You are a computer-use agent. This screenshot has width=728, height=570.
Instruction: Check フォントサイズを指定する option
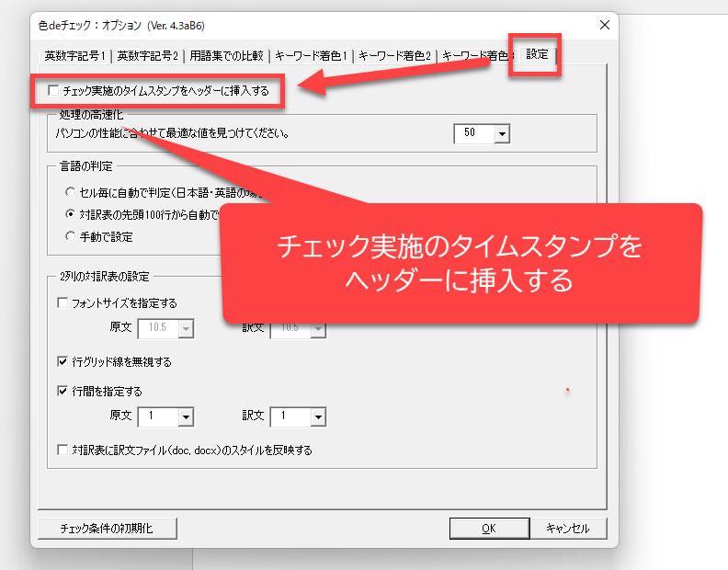tap(63, 302)
